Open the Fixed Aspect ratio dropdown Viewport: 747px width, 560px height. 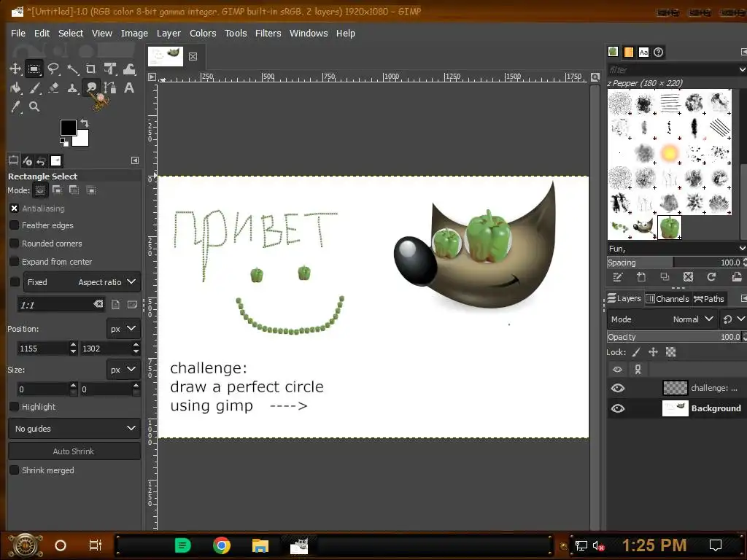(82, 282)
